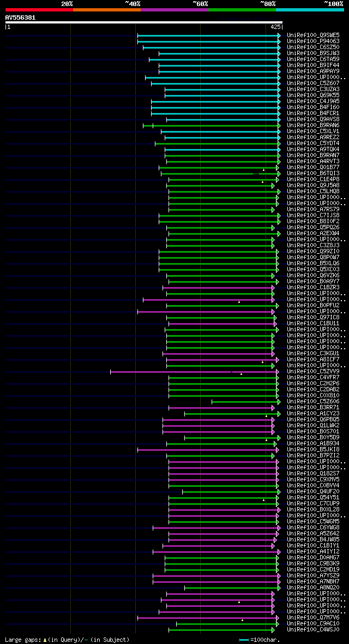
Task: Click the UniRef100_Q9J5A8 entry
Action: point(313,185)
